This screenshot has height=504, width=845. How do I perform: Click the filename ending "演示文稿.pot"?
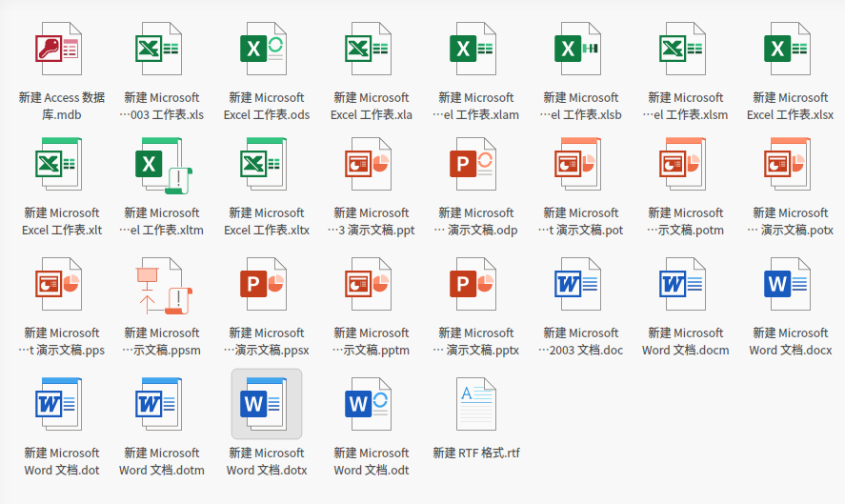click(x=580, y=231)
